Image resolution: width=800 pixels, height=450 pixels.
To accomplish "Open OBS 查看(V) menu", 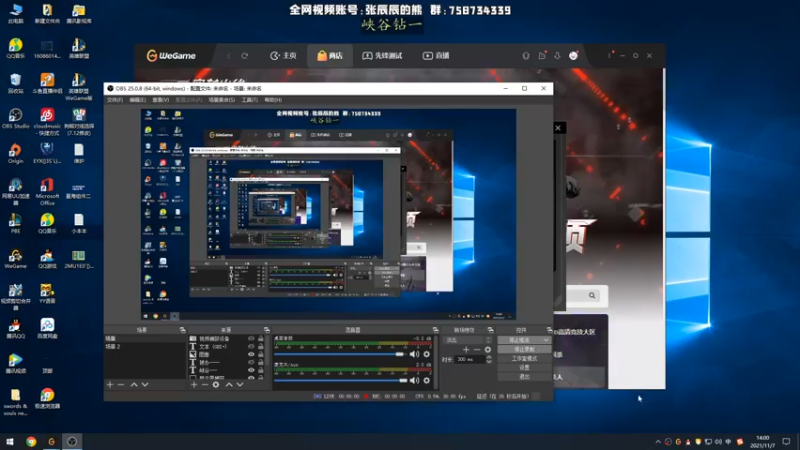I will 161,100.
